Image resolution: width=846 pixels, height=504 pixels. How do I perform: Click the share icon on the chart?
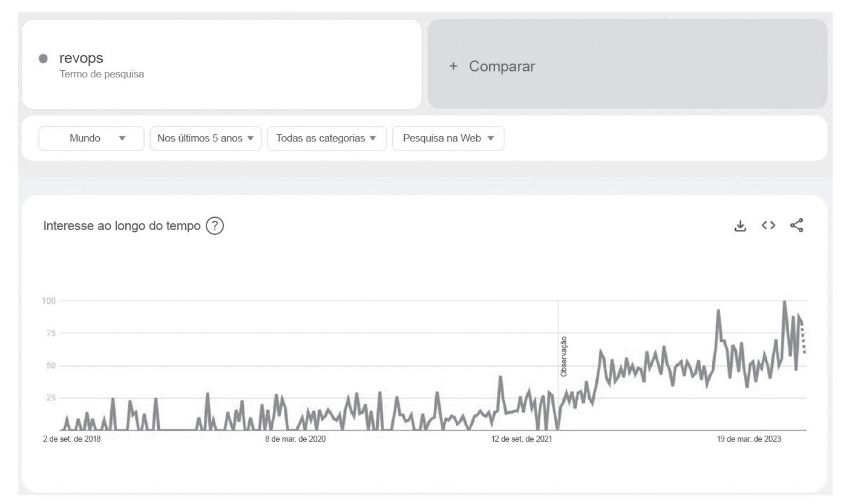point(797,226)
